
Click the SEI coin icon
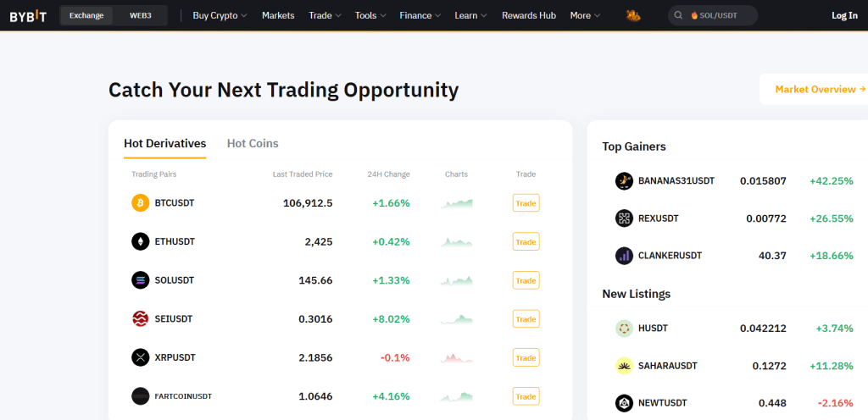(x=140, y=319)
